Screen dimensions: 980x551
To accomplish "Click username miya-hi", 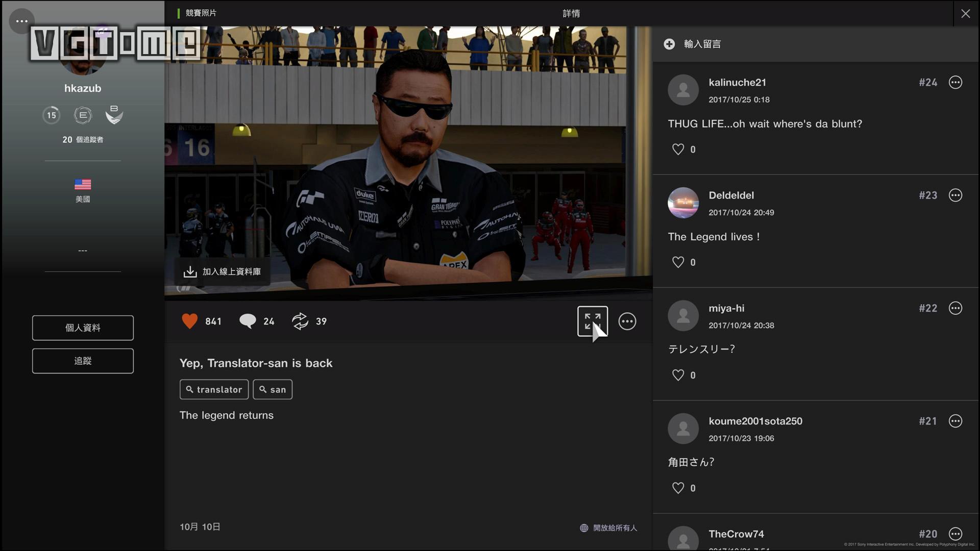I will 726,308.
